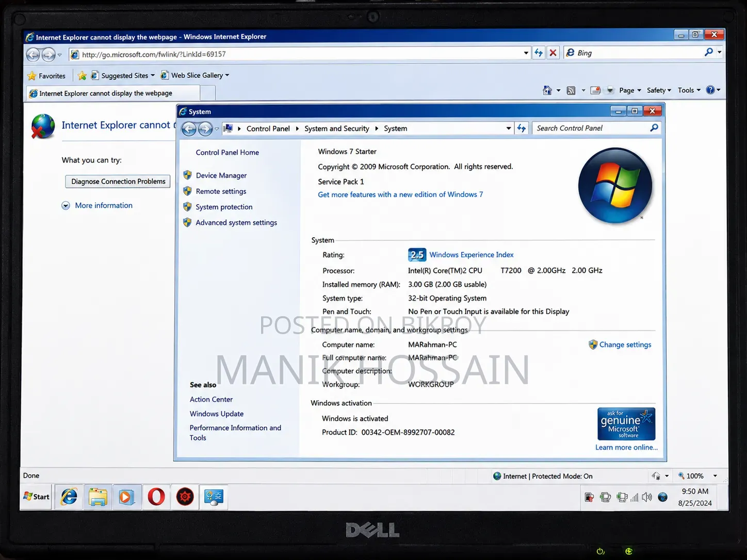Click System window back button

point(189,129)
